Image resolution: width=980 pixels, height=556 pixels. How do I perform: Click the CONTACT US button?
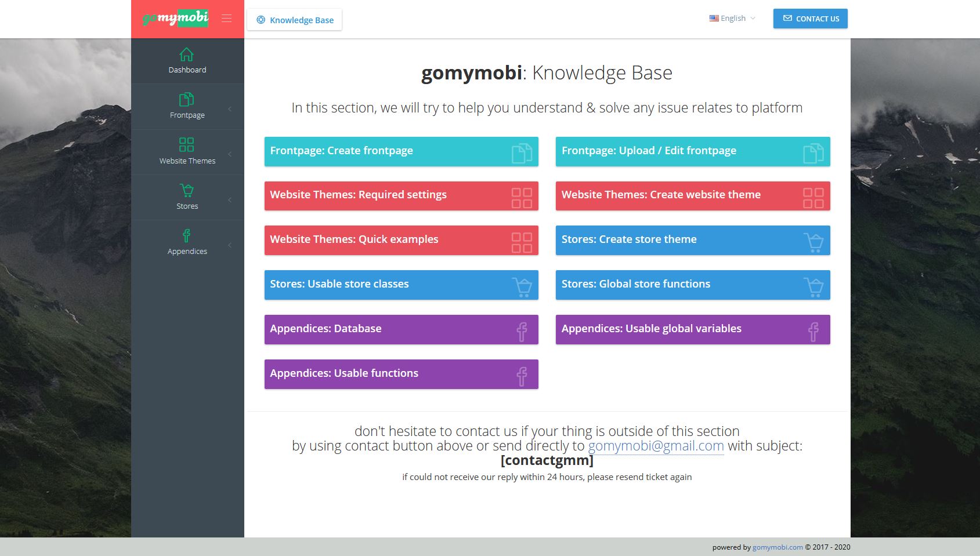[810, 19]
